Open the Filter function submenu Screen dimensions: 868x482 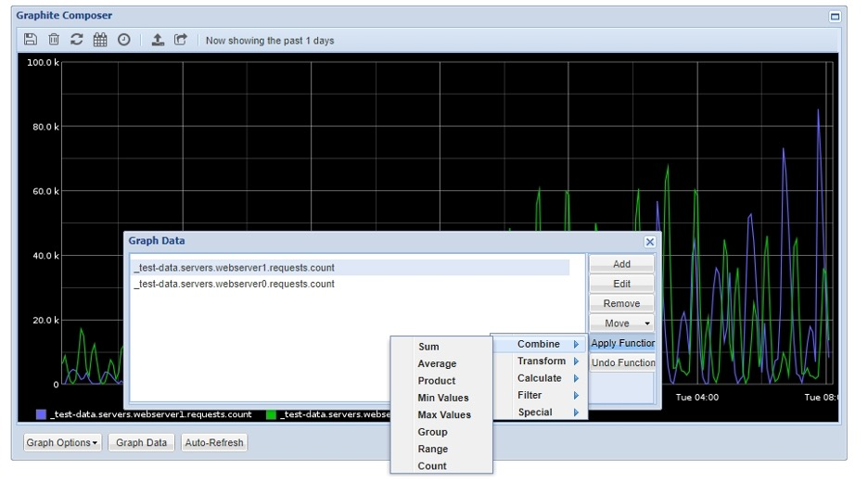(x=530, y=396)
